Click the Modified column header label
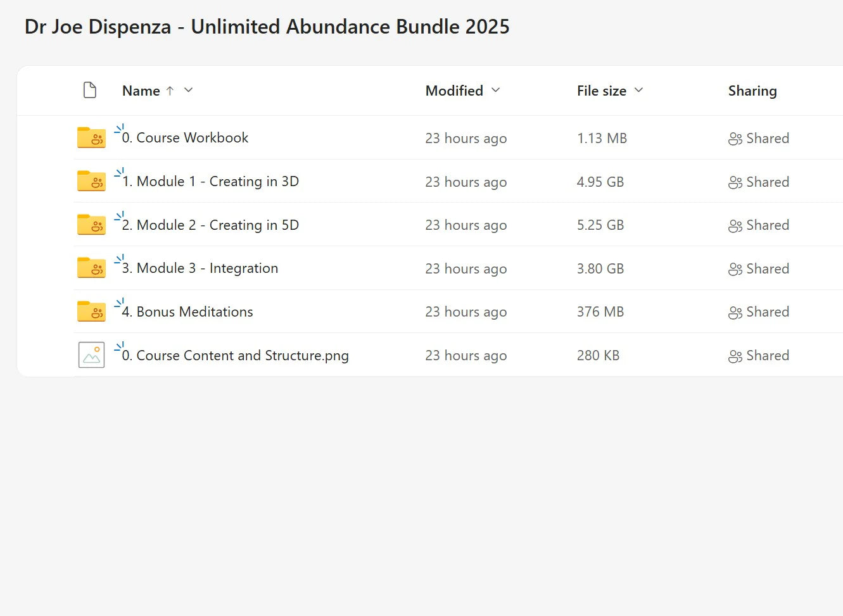 coord(453,91)
